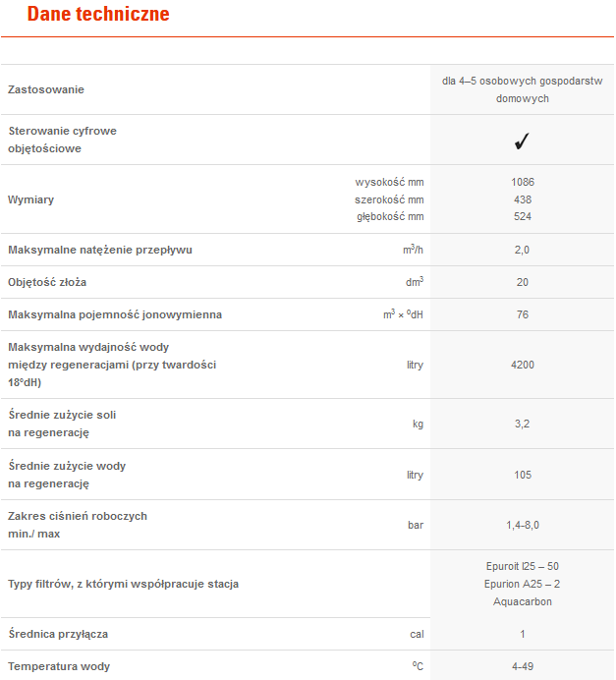Click 'Maksymalne natężenie przepływu' label
This screenshot has width=616, height=680.
pyautogui.click(x=100, y=250)
